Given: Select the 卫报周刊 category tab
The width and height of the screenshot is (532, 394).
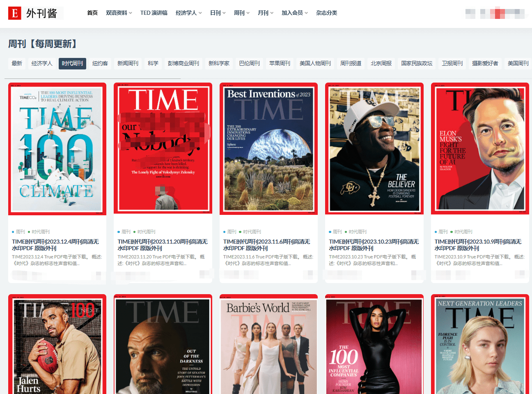Looking at the screenshot, I should [452, 63].
